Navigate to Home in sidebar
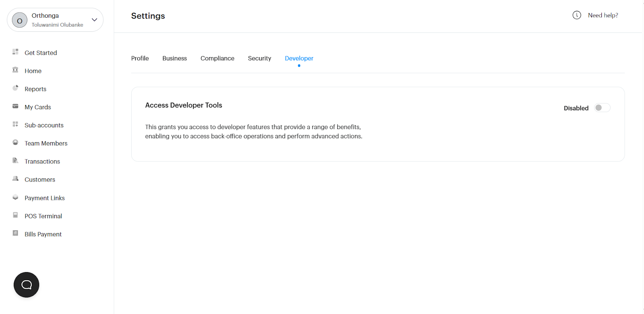This screenshot has height=314, width=644. (x=33, y=71)
